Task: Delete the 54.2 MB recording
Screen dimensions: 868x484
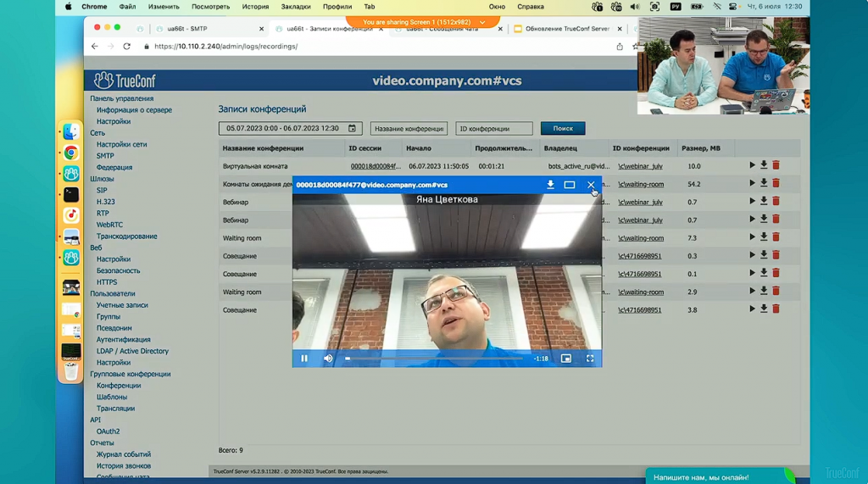Action: click(776, 183)
